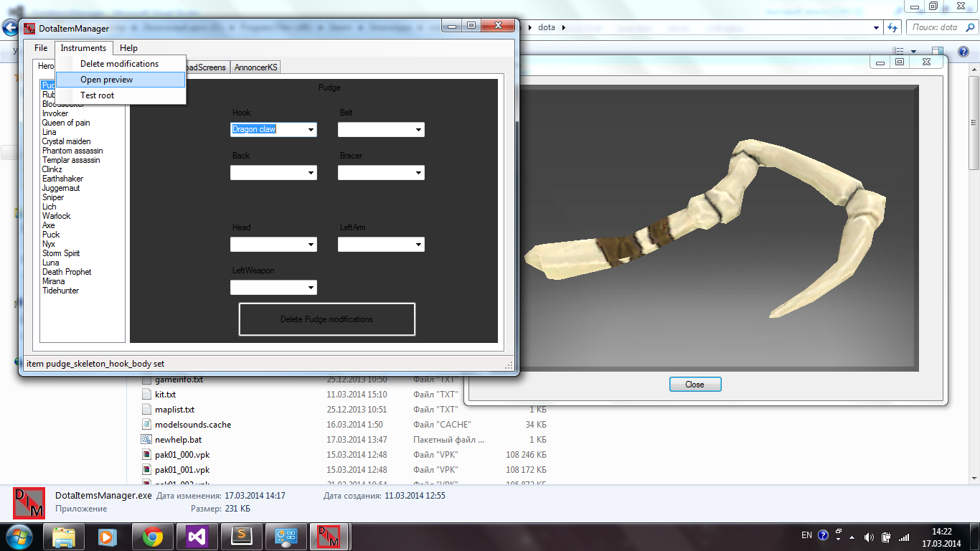Viewport: 980px width, 551px height.
Task: Select maplist.txt in Explorer
Action: click(x=174, y=410)
